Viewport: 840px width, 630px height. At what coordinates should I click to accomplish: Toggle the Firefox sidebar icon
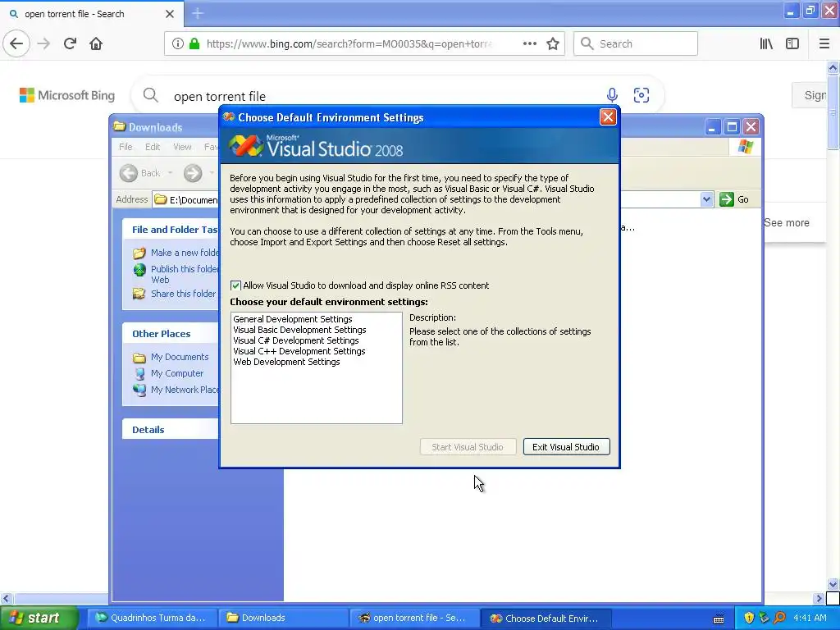click(x=792, y=44)
